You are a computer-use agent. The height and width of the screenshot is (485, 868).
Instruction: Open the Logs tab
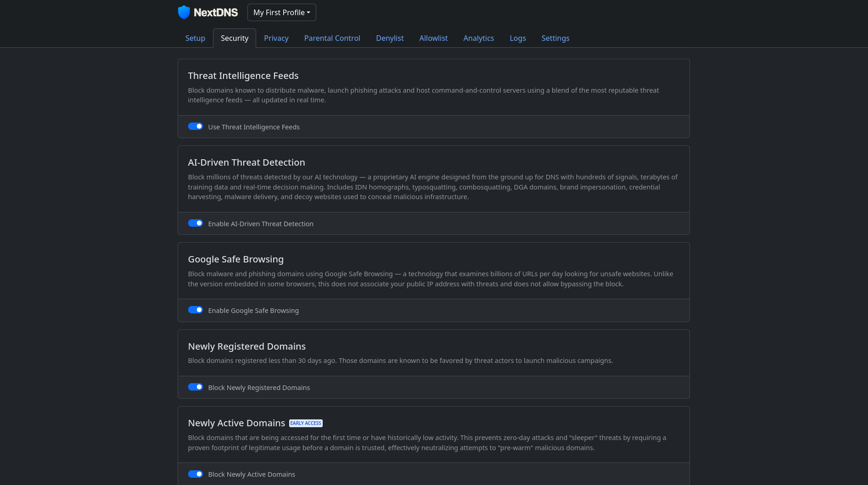tap(518, 38)
